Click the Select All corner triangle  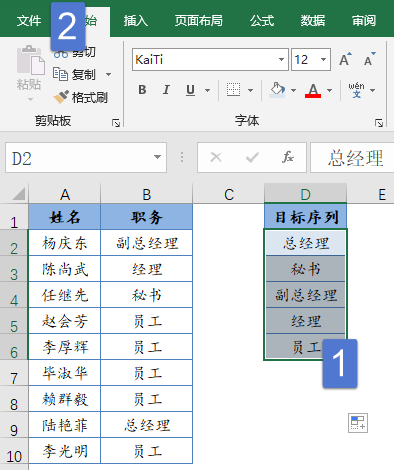19,194
